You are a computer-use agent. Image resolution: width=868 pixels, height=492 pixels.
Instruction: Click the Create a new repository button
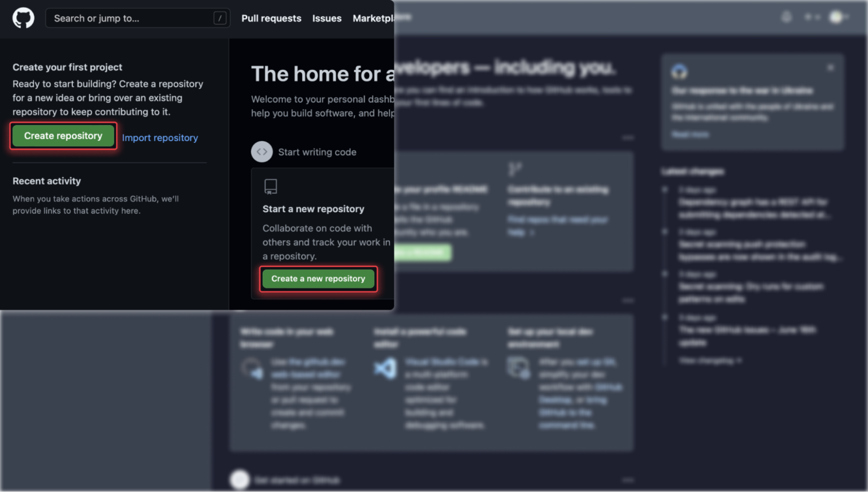point(318,278)
